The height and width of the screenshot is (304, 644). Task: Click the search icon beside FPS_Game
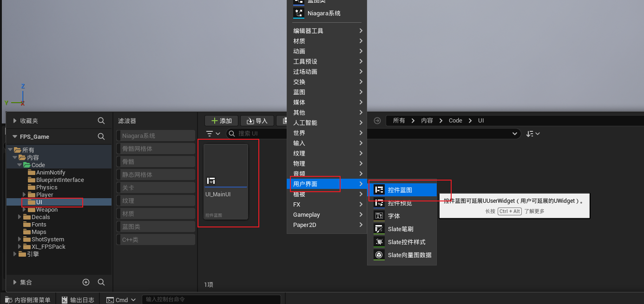click(101, 136)
